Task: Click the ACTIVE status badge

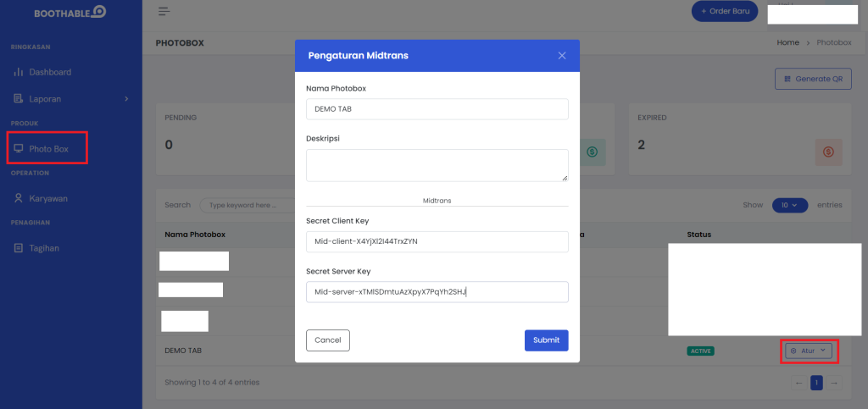Action: [x=700, y=351]
